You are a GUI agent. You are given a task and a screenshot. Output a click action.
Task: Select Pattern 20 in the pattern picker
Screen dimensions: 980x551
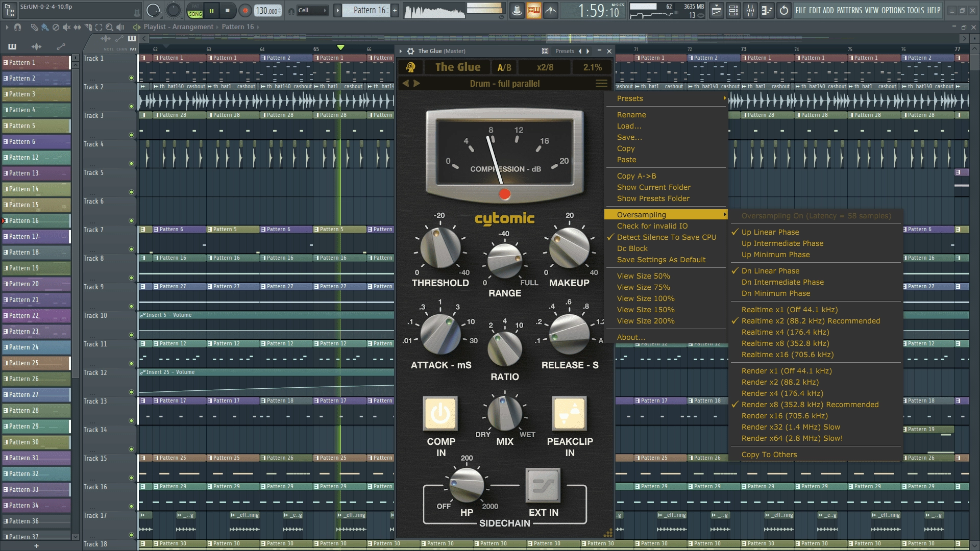[x=36, y=284]
